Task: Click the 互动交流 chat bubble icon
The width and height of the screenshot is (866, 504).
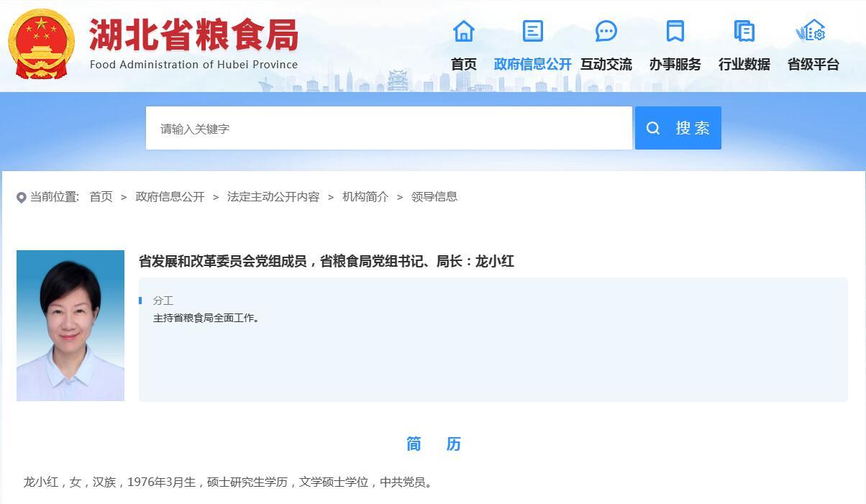Action: point(606,31)
